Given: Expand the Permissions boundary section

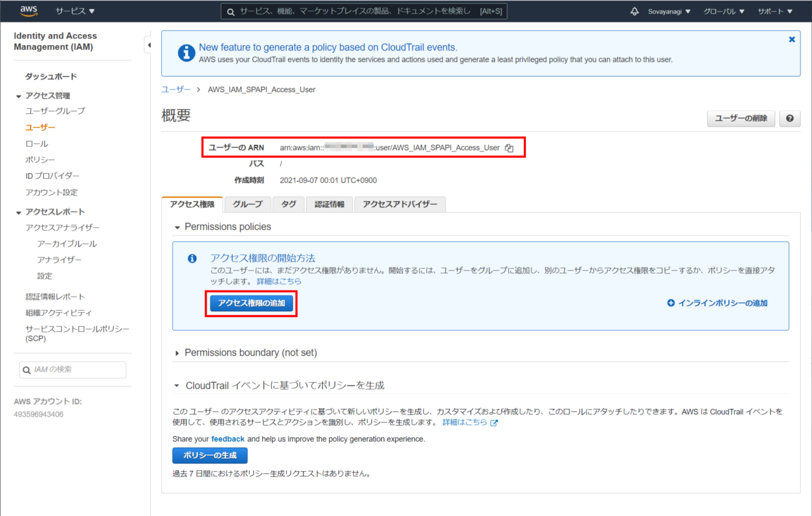Looking at the screenshot, I should pyautogui.click(x=177, y=352).
